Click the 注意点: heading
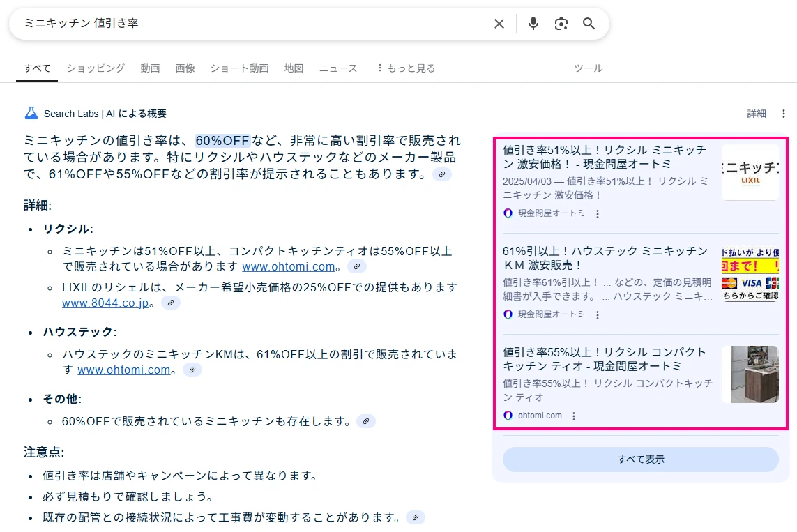 point(44,453)
